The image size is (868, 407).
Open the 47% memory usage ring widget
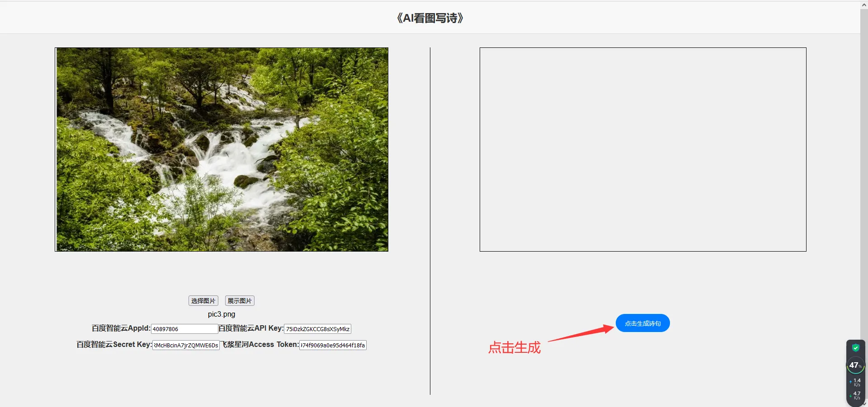tap(855, 365)
